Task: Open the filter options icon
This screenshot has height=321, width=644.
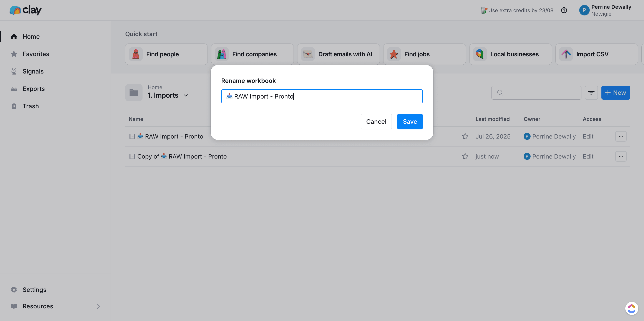Action: [x=591, y=93]
